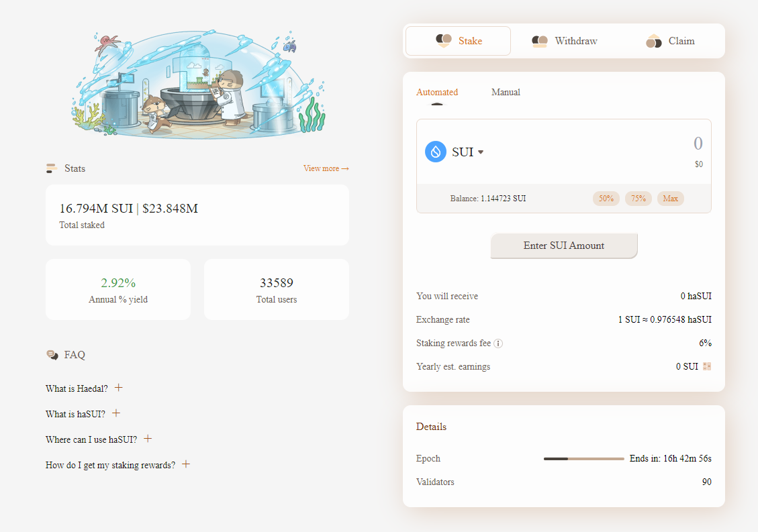Click the Yearly est. earnings calculator icon
Viewport: 758px width, 532px height.
click(707, 367)
